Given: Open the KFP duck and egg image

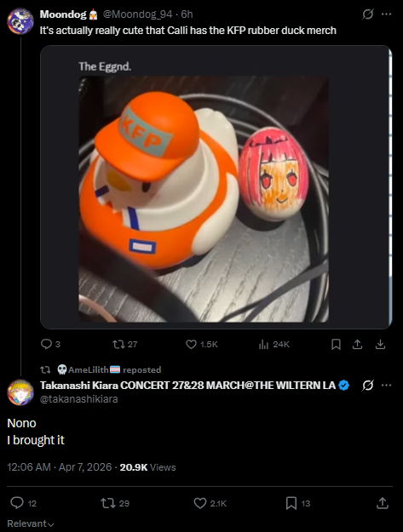Looking at the screenshot, I should (x=204, y=199).
